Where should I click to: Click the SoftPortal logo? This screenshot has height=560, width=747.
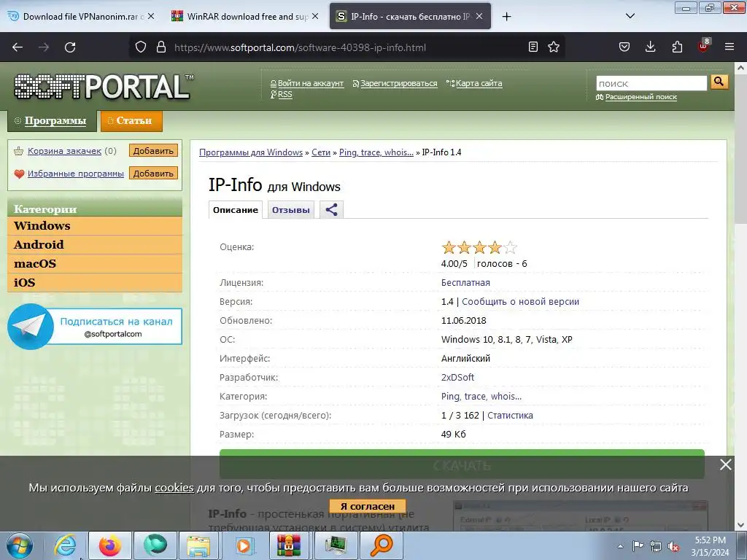point(103,86)
